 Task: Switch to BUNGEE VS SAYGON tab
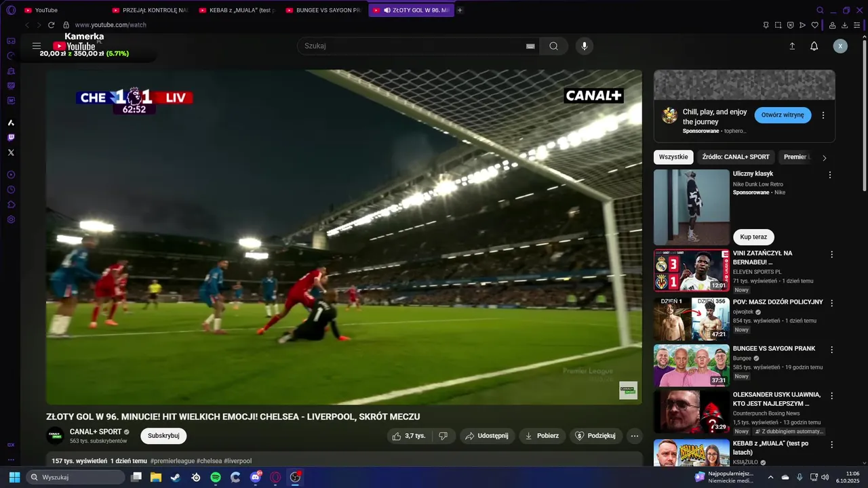323,10
